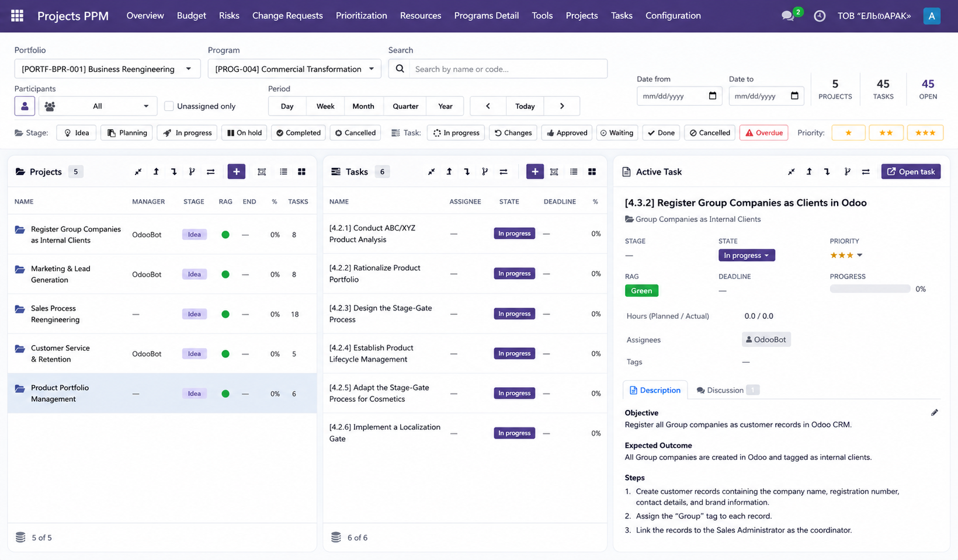Image resolution: width=958 pixels, height=560 pixels.
Task: Select the single participant filter icon
Action: pyautogui.click(x=25, y=106)
